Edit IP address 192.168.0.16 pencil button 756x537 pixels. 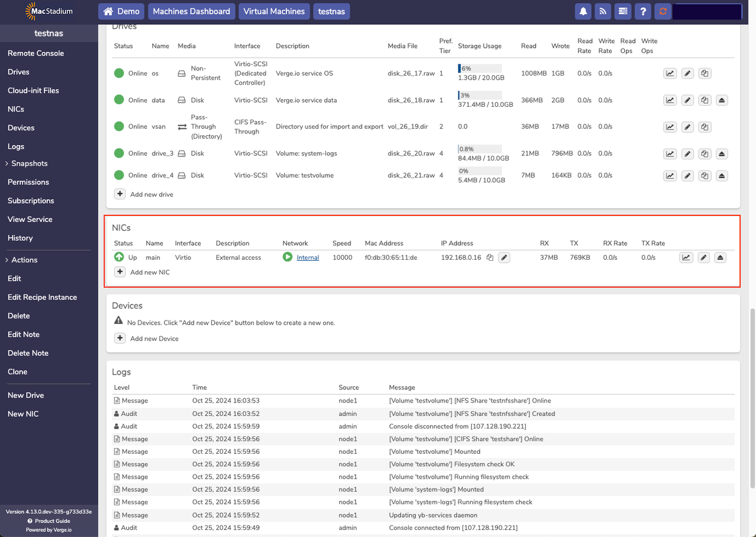pyautogui.click(x=504, y=257)
